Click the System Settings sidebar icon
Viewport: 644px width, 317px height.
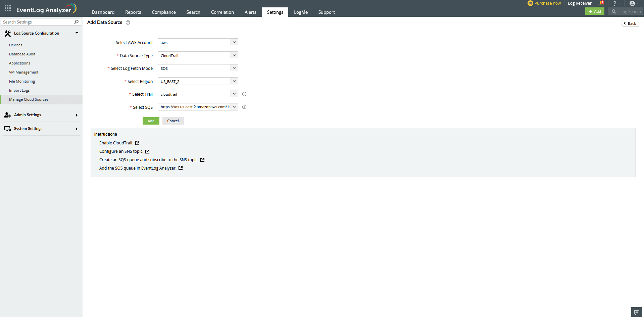pos(7,129)
